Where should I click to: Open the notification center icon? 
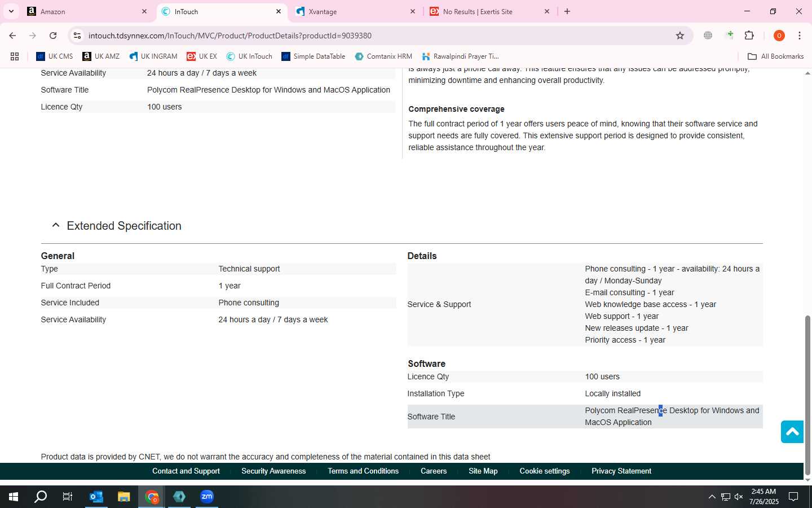(x=793, y=497)
